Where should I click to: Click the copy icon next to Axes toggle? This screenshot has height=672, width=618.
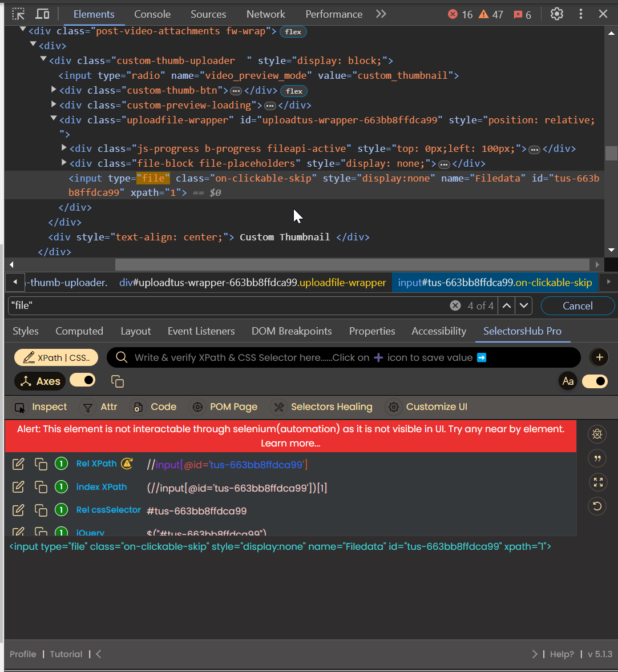click(x=118, y=381)
